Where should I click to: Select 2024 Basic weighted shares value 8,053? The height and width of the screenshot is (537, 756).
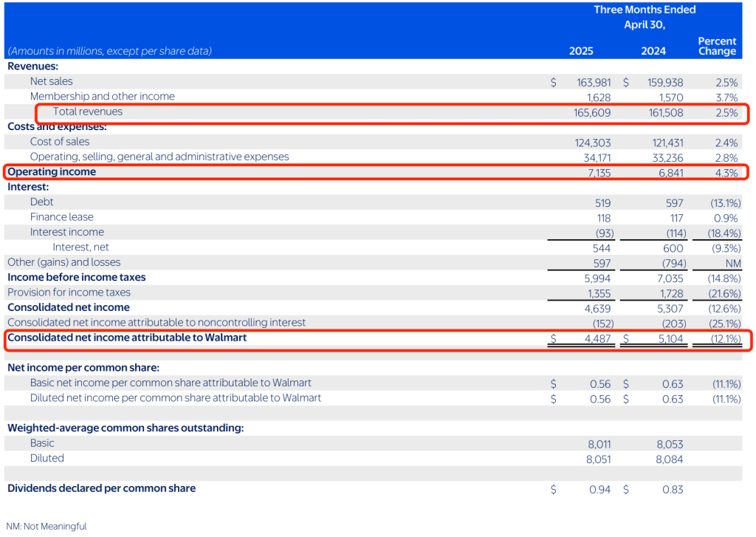pyautogui.click(x=669, y=444)
